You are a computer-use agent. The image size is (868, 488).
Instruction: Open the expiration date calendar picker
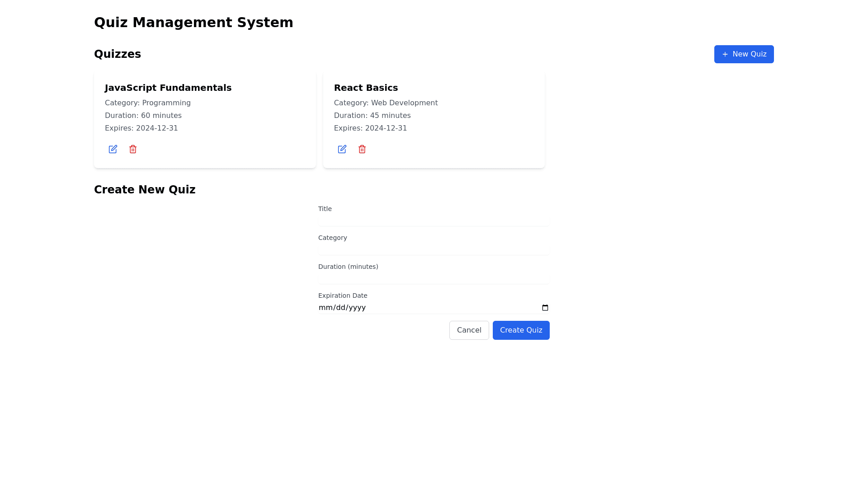[x=545, y=308]
